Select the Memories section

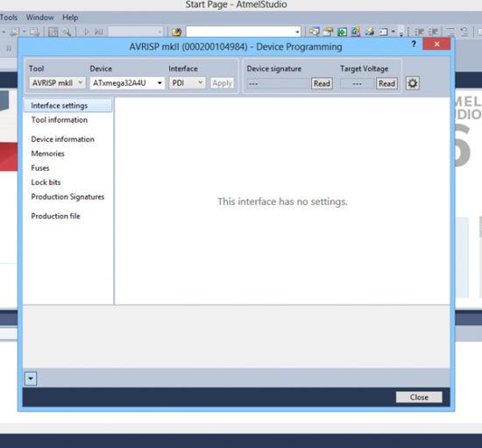point(47,153)
